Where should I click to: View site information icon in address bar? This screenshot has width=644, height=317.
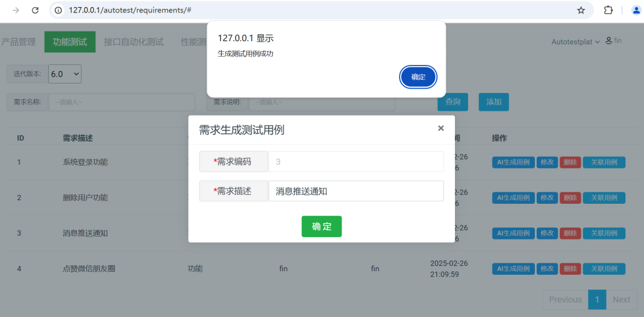click(x=58, y=10)
